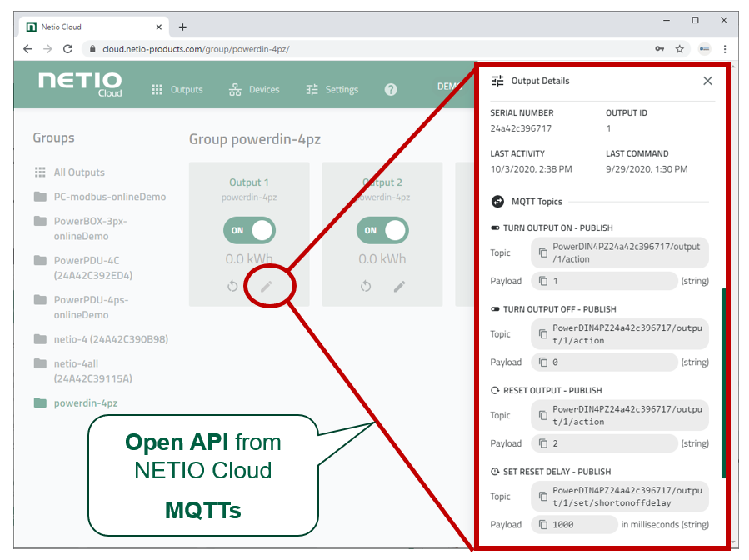The height and width of the screenshot is (560, 749).
Task: Open the Devices menu
Action: [254, 89]
